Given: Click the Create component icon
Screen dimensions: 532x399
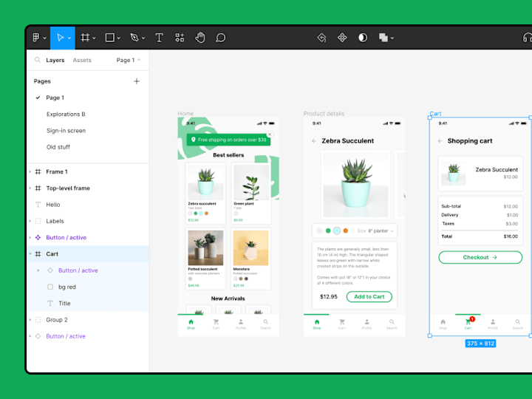Looking at the screenshot, I should point(342,38).
